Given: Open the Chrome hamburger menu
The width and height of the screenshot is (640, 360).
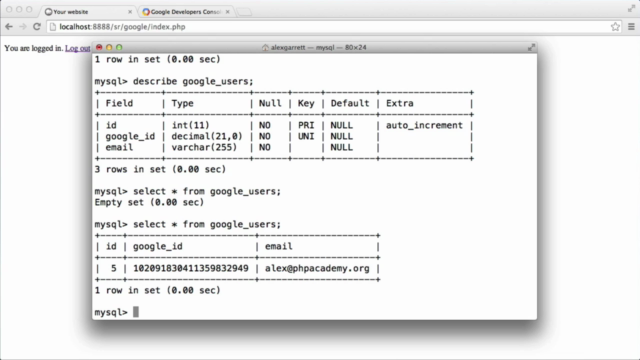Looking at the screenshot, I should click(631, 27).
